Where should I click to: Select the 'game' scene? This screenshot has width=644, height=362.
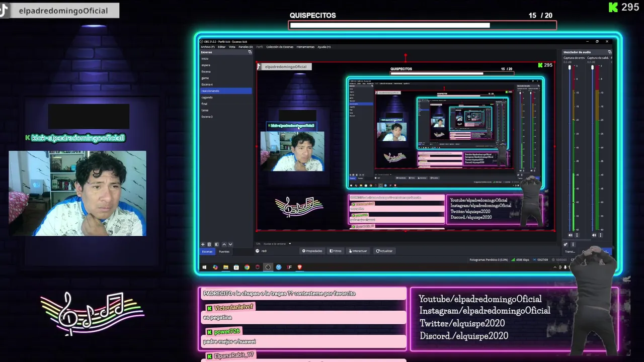225,78
